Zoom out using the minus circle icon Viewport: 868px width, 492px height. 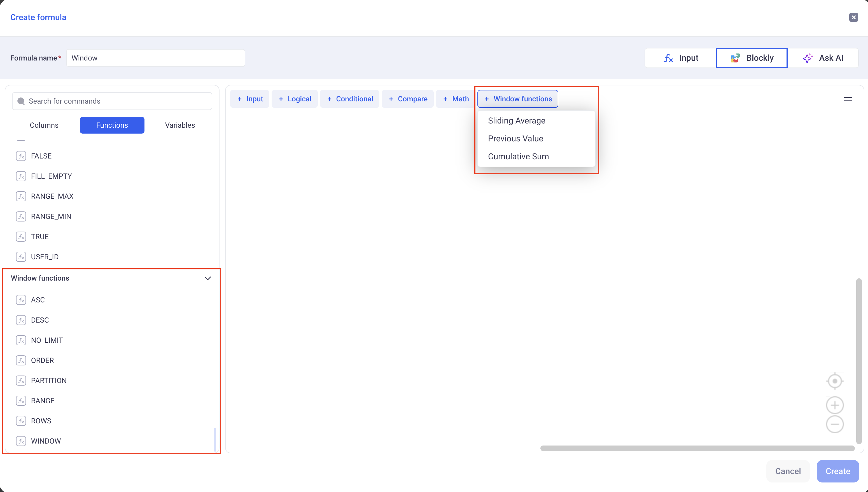[x=835, y=425]
